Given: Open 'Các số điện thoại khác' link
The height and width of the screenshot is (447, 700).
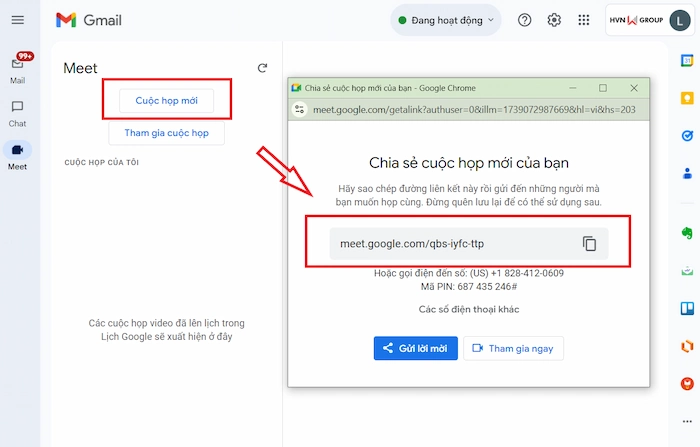Looking at the screenshot, I should click(x=469, y=309).
